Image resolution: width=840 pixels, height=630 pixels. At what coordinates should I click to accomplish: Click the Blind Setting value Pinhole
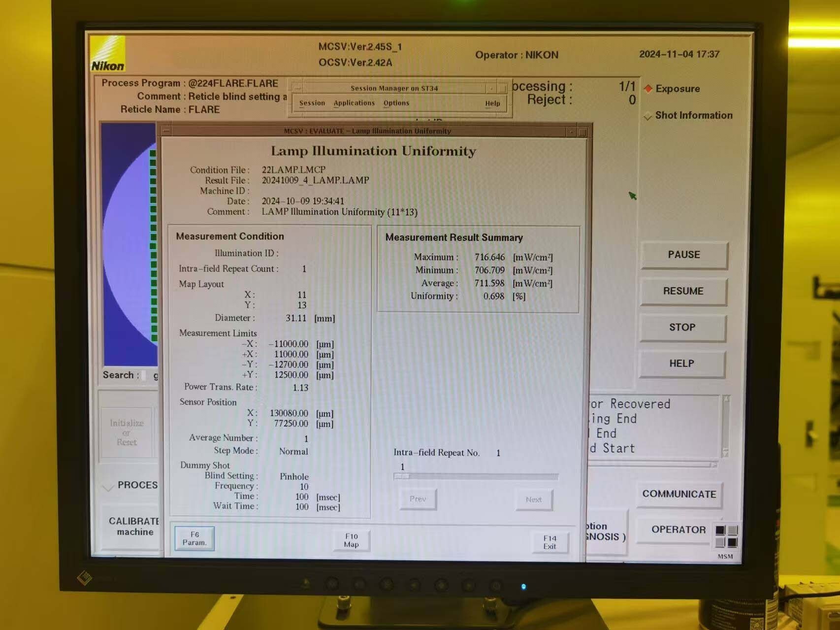point(294,476)
